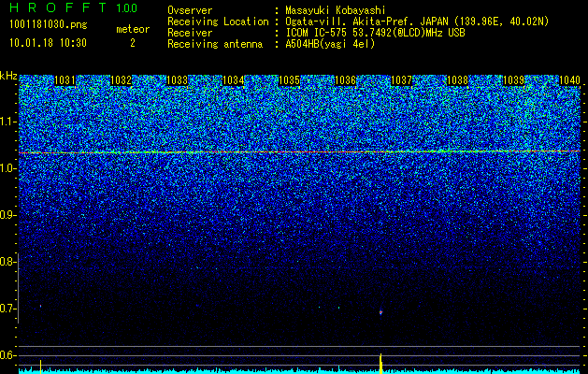This screenshot has width=588, height=374.
Task: Click the red meteor echo spot near 1037
Action: tap(381, 312)
